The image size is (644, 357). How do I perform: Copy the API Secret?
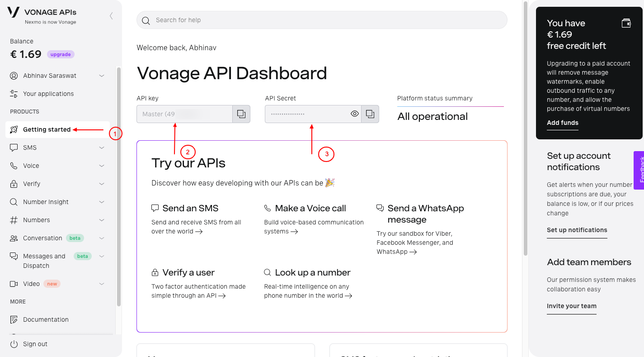[370, 114]
